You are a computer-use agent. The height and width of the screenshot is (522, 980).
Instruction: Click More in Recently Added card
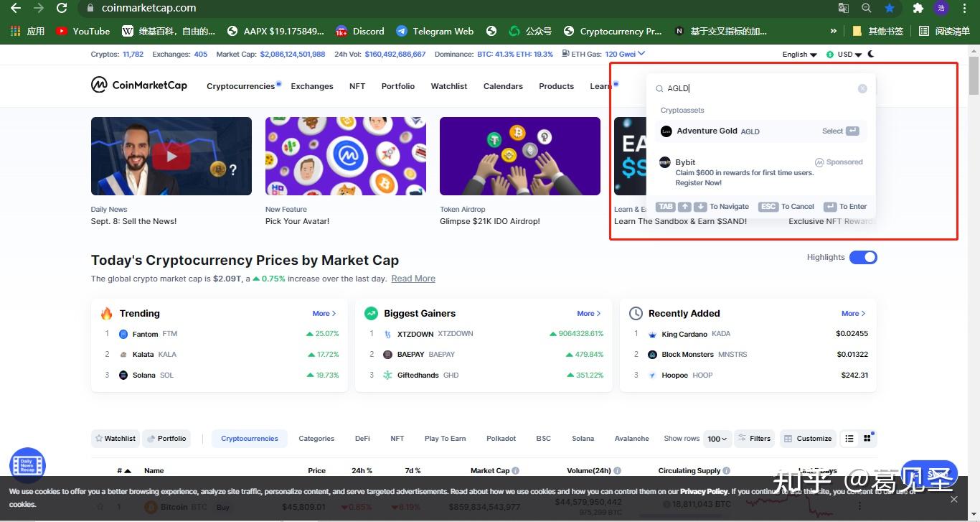click(854, 313)
